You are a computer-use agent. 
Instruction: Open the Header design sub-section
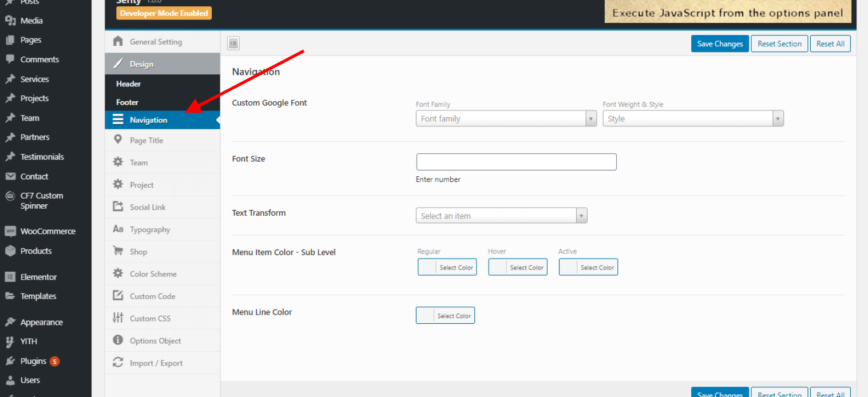click(x=129, y=84)
